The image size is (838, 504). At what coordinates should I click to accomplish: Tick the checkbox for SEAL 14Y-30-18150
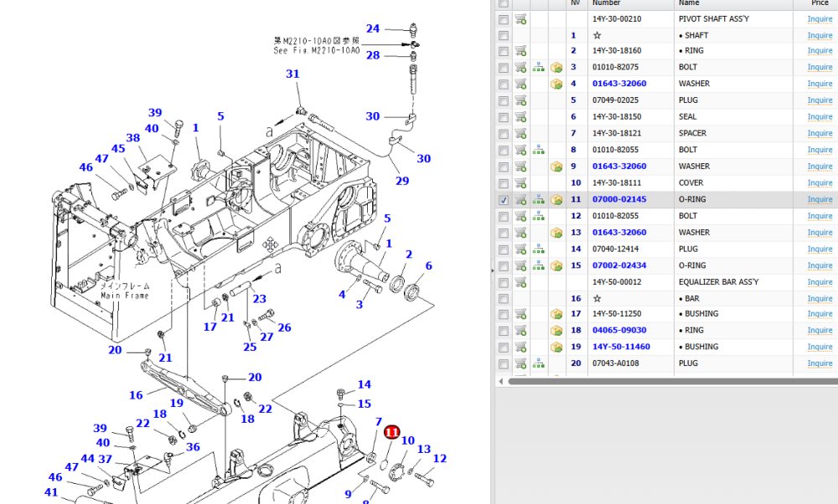click(x=504, y=117)
